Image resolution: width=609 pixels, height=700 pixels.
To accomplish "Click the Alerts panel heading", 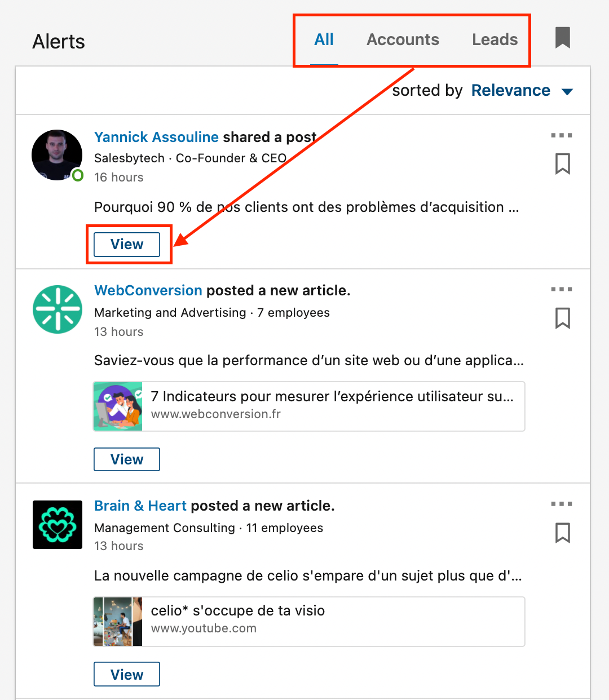I will (x=59, y=41).
